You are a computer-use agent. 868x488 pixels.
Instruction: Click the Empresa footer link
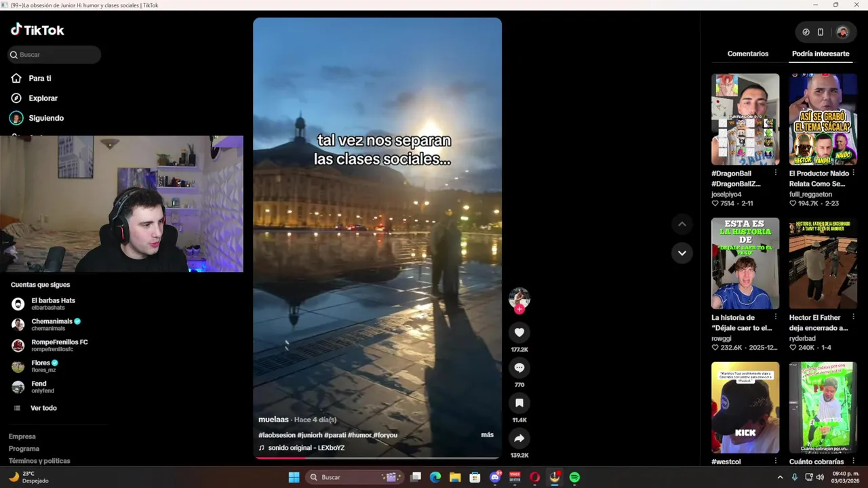(22, 436)
